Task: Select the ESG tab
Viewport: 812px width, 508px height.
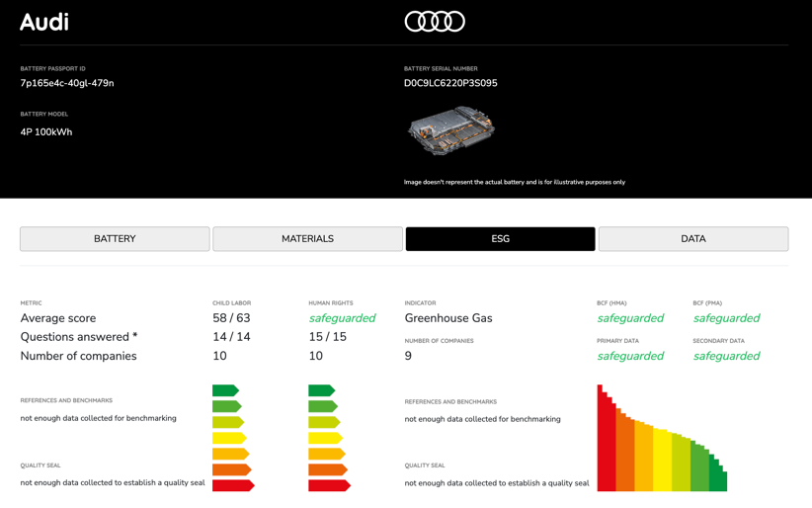Action: tap(500, 239)
